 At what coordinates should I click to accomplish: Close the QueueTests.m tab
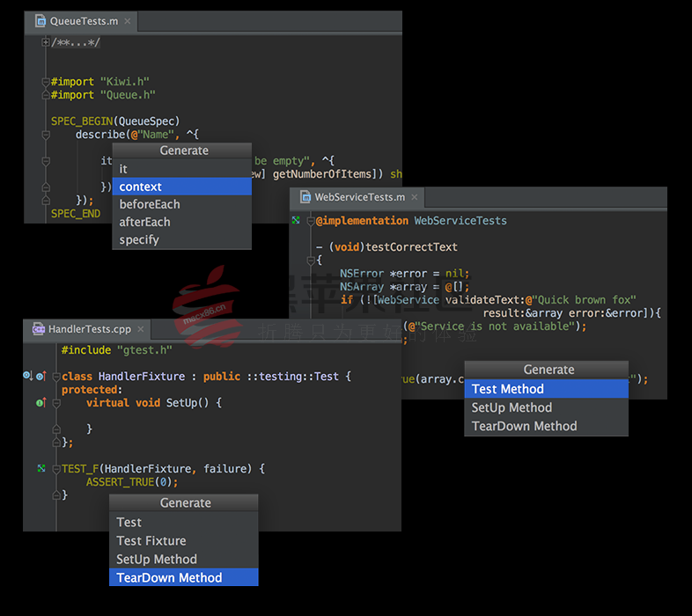tap(127, 21)
